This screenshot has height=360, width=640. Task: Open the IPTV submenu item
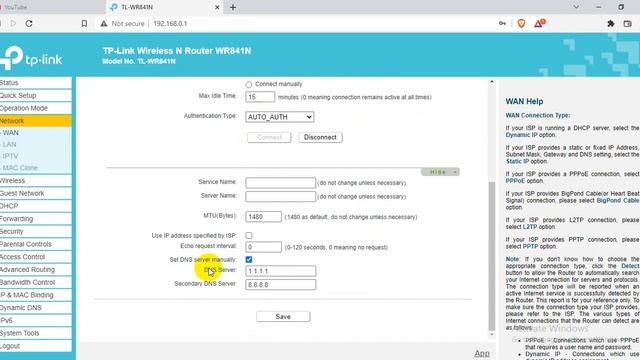click(x=36, y=156)
